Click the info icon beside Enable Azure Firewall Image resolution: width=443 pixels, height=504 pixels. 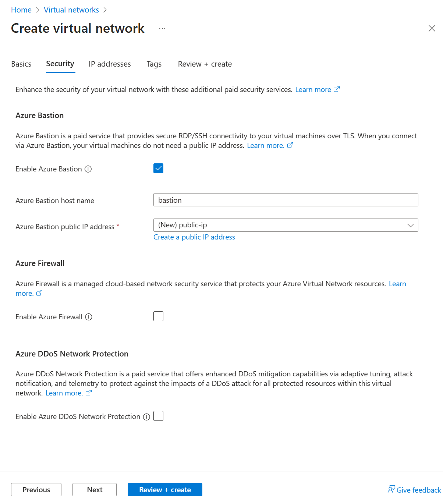click(x=89, y=317)
